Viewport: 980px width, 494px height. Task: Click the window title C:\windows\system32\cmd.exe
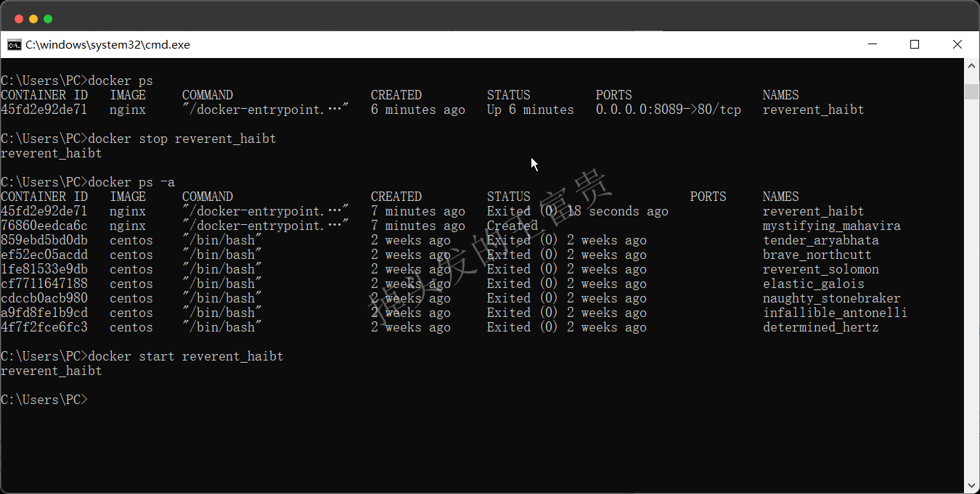click(107, 44)
